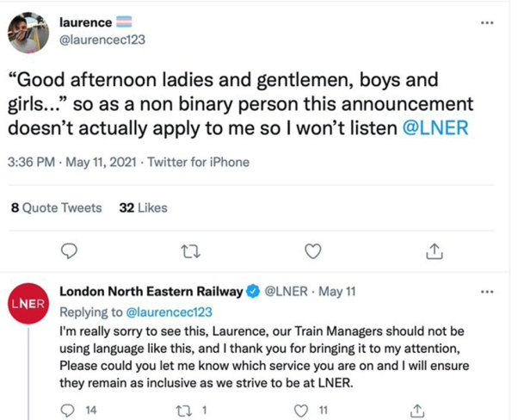Viewport: 524px width, 420px height.
Task: Share laurence's tweet via the share icon
Action: tap(435, 250)
